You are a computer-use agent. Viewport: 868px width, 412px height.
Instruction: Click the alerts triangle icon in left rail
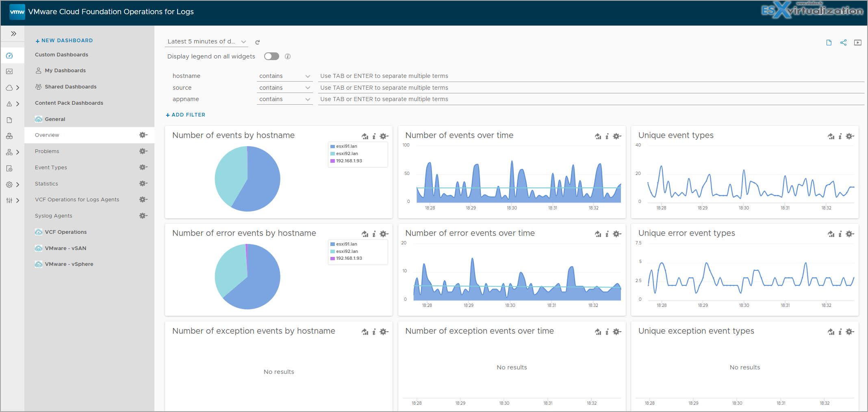pyautogui.click(x=9, y=104)
